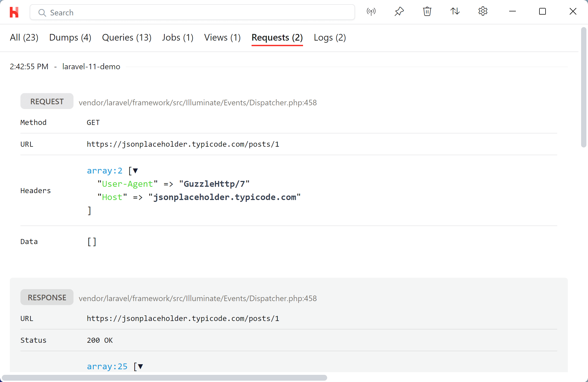Click the Hoppscotch logo icon top-left
The width and height of the screenshot is (588, 382).
[14, 12]
